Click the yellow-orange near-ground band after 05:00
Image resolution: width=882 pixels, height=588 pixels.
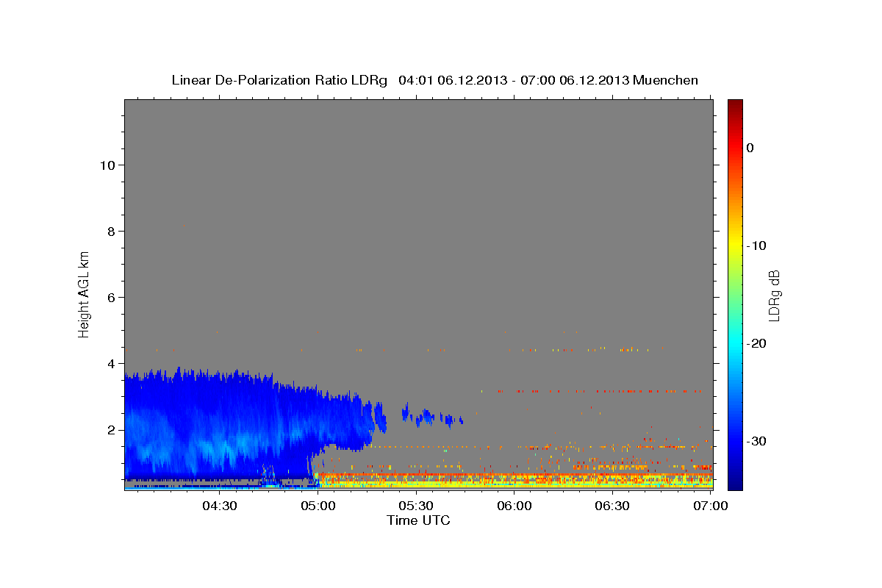pyautogui.click(x=514, y=481)
